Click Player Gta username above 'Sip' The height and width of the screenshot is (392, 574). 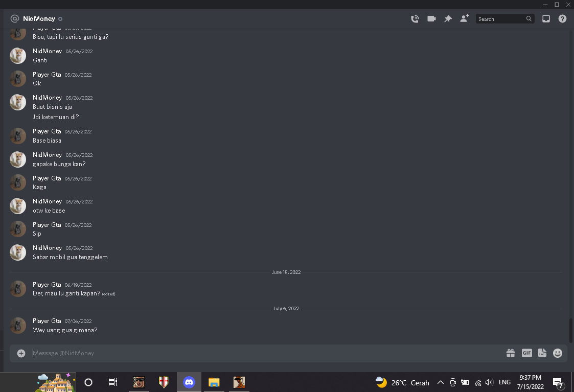click(x=47, y=225)
